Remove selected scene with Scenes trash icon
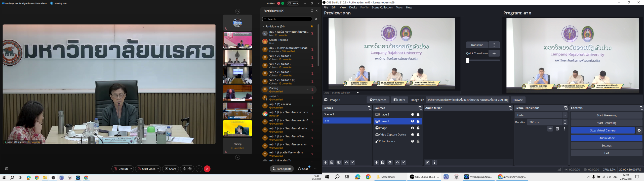 [332, 162]
